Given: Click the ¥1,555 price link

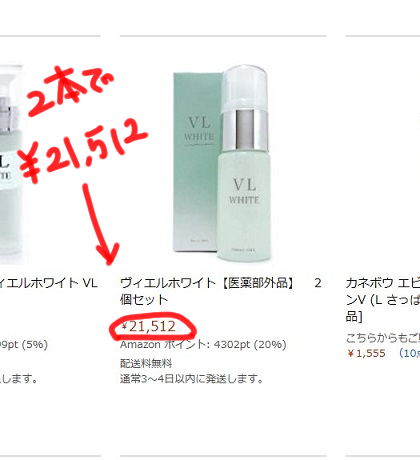Looking at the screenshot, I should [366, 353].
